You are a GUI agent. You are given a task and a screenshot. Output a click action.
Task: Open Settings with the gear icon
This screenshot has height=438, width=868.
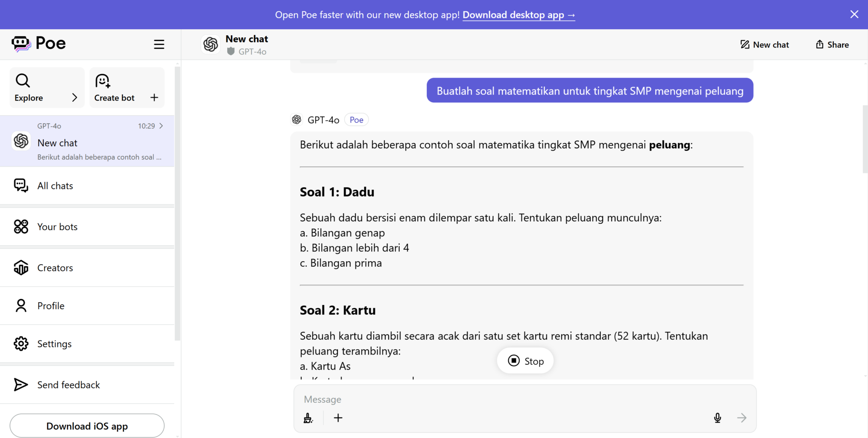(21, 344)
